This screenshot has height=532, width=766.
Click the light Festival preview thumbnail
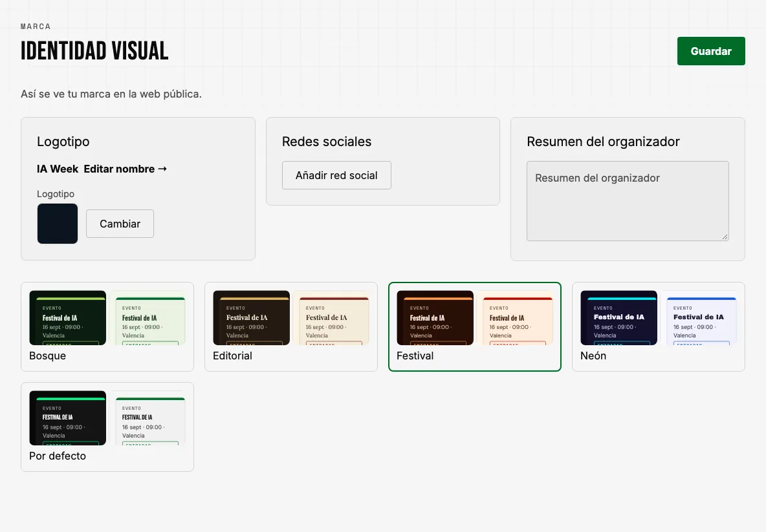(514, 318)
